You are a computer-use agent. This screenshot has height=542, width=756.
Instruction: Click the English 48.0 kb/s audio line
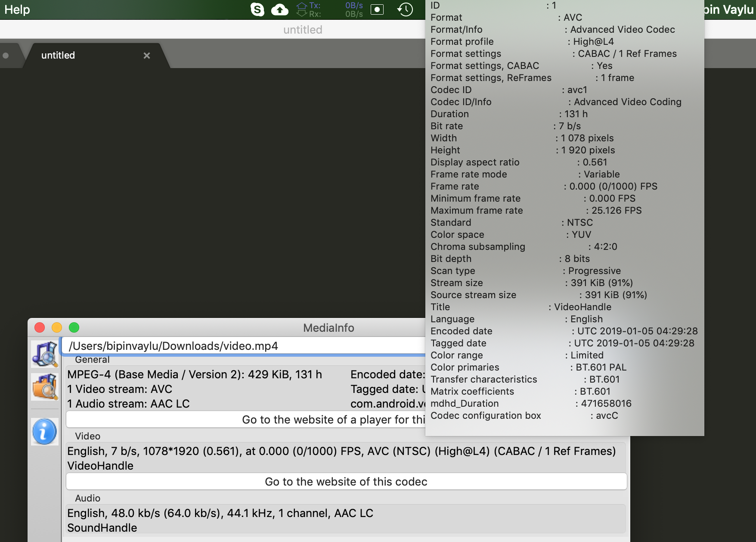click(x=220, y=513)
